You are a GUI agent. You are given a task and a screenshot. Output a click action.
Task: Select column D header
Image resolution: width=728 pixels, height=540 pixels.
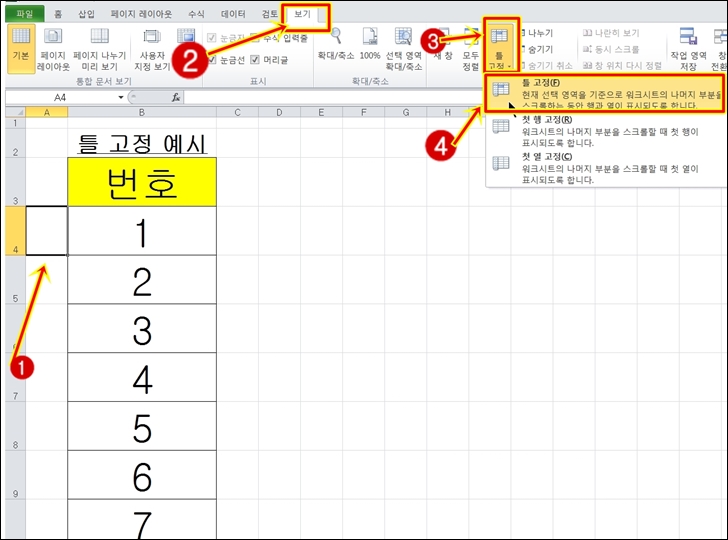pyautogui.click(x=279, y=112)
